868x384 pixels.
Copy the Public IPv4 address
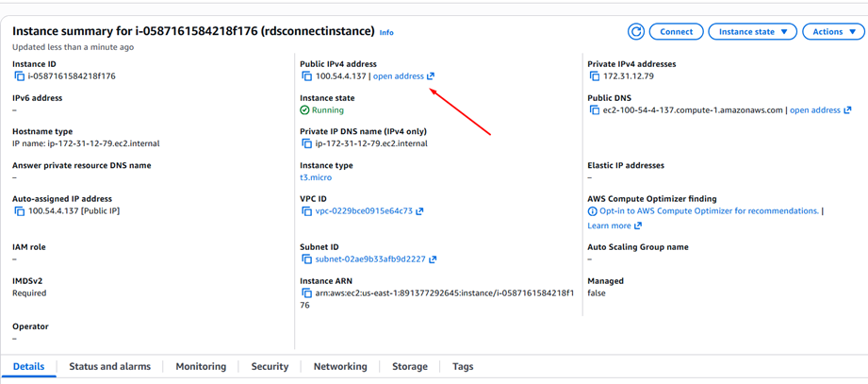click(306, 76)
